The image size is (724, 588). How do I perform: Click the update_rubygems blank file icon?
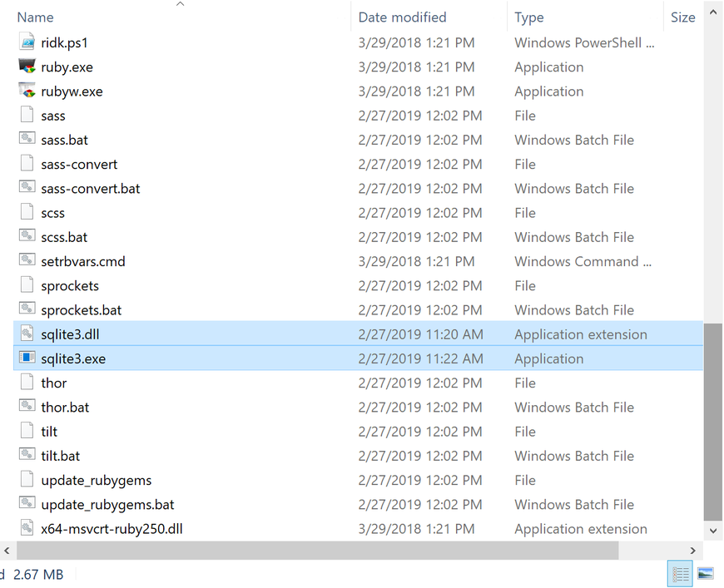27,480
